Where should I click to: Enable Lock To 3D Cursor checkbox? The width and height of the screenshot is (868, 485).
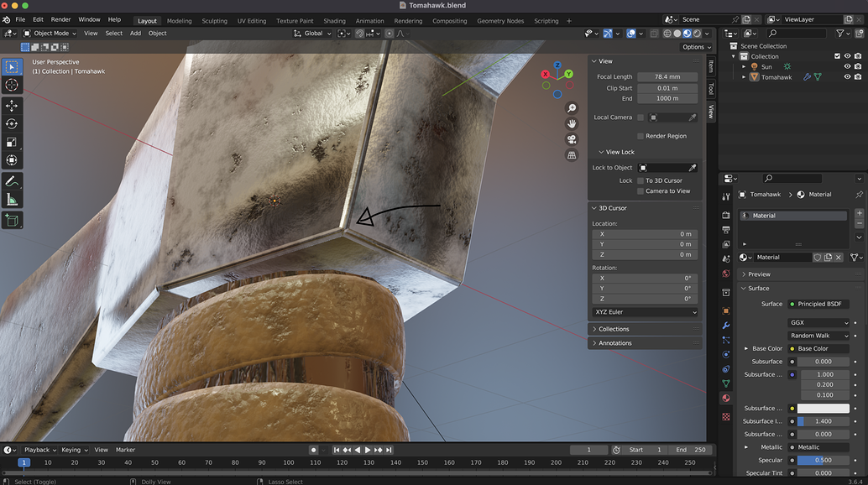pyautogui.click(x=641, y=181)
